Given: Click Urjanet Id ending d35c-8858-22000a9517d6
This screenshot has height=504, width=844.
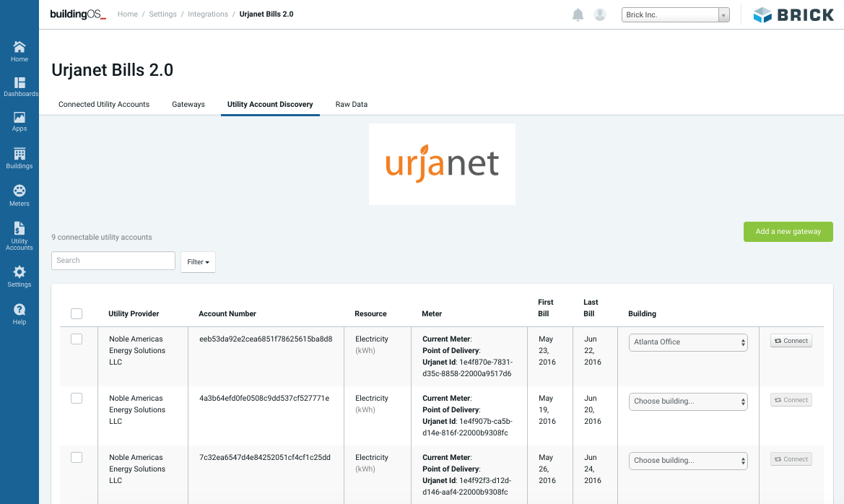Looking at the screenshot, I should tap(467, 368).
